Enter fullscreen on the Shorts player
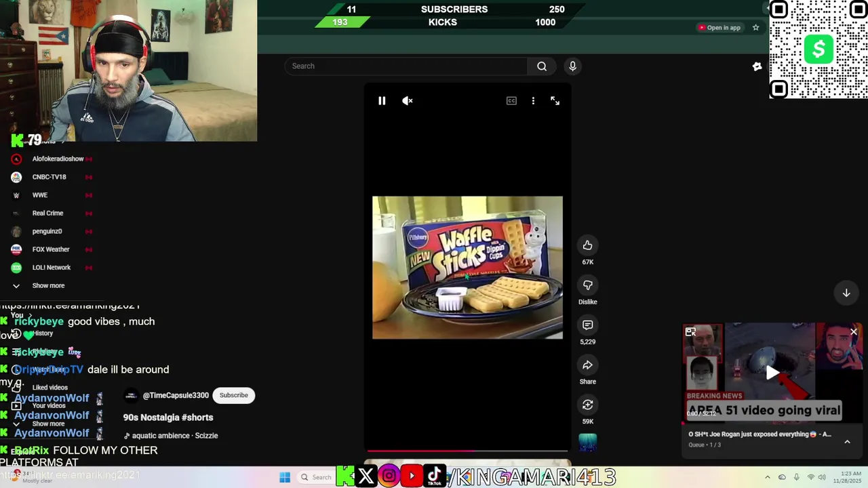 coord(555,101)
